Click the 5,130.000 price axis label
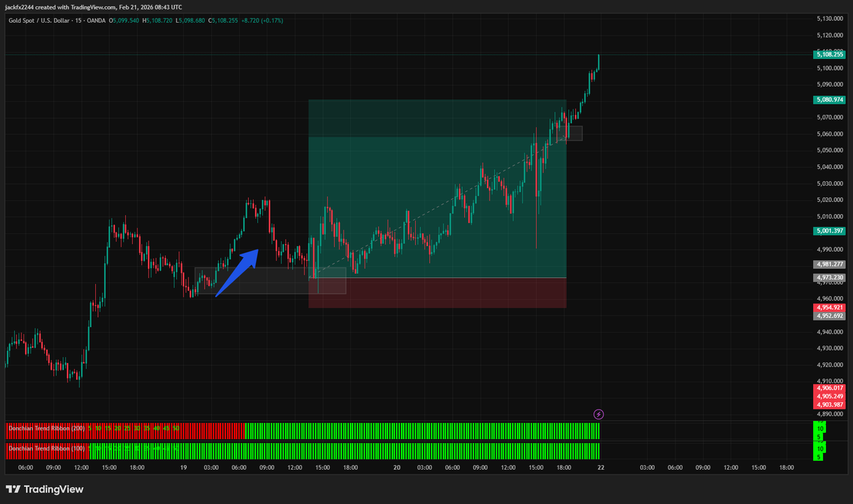 click(x=830, y=18)
